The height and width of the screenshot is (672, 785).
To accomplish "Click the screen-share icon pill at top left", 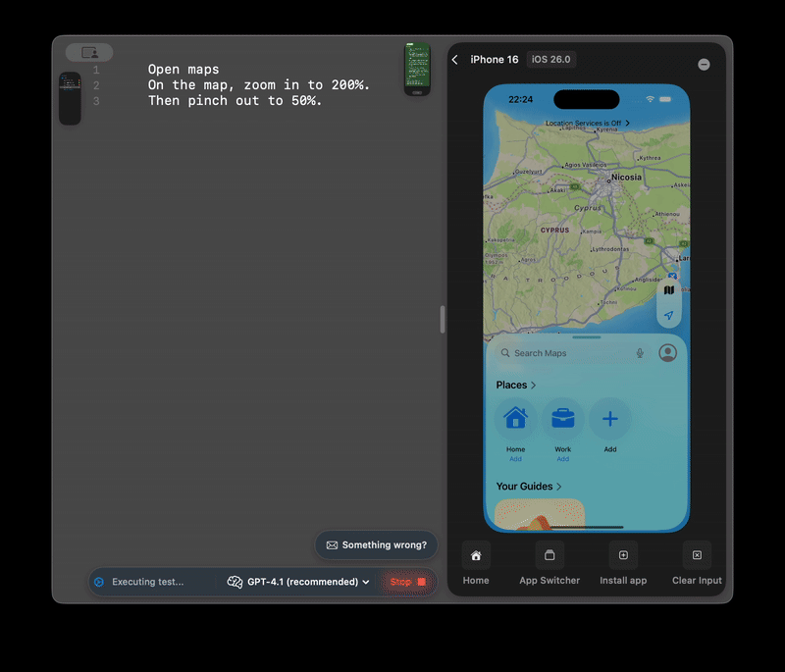I will [x=89, y=53].
